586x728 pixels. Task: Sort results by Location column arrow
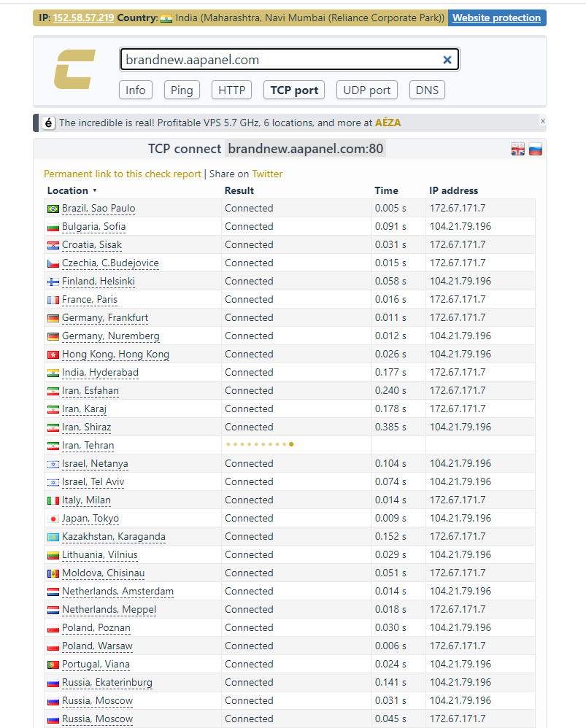(95, 191)
